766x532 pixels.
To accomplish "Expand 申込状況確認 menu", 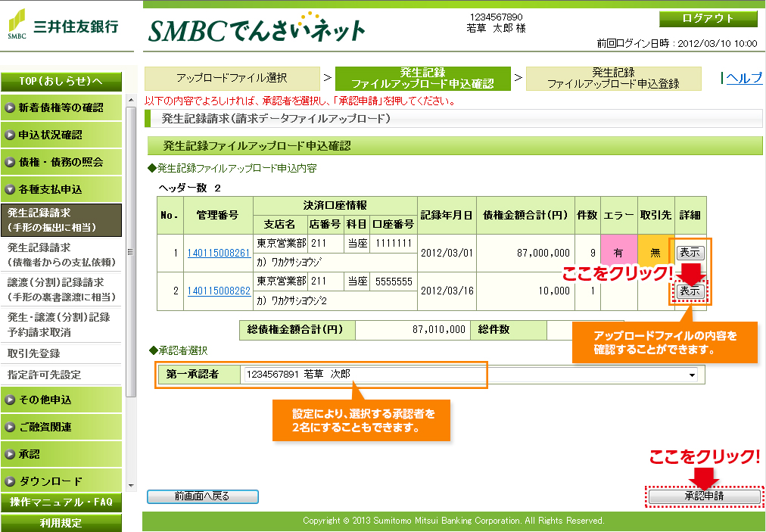I will [x=61, y=135].
